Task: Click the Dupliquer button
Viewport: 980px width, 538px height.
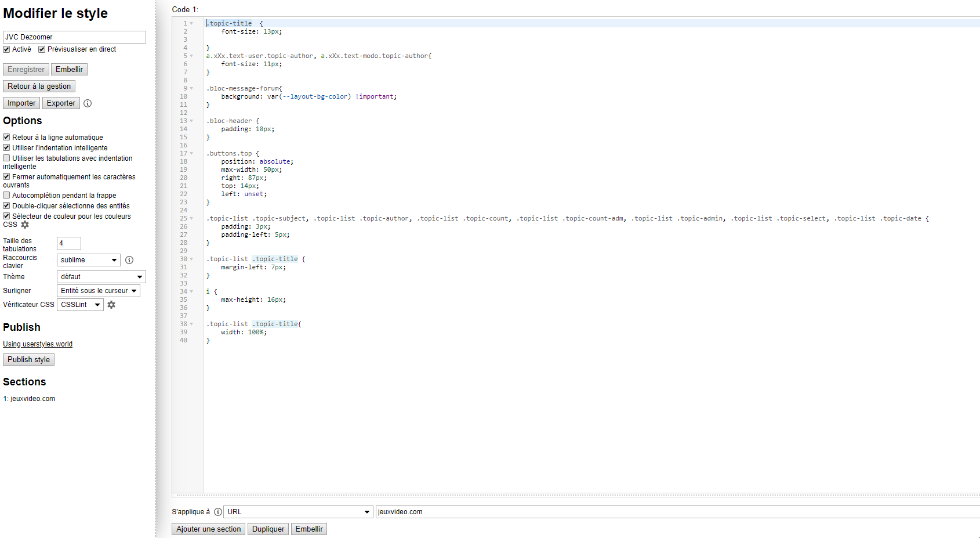Action: [268, 529]
